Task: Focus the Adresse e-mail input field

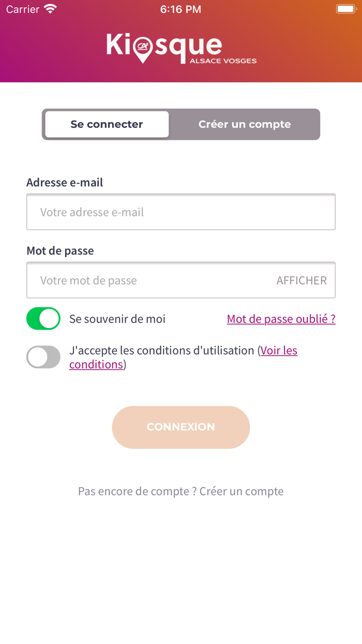Action: (180, 212)
